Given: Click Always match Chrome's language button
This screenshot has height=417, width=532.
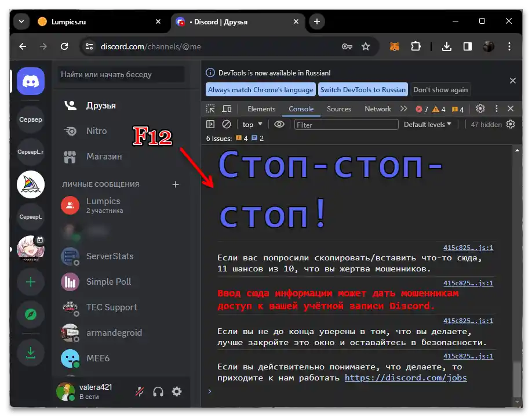Looking at the screenshot, I should pos(261,90).
